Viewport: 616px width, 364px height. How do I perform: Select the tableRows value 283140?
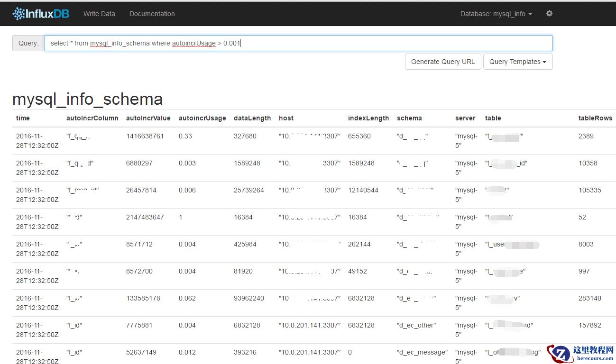tap(589, 298)
